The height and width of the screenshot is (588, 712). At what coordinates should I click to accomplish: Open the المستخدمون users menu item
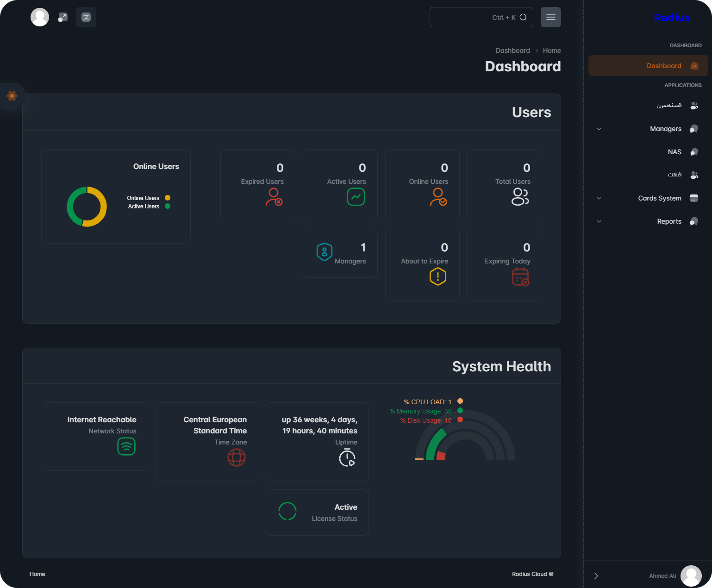coord(648,106)
